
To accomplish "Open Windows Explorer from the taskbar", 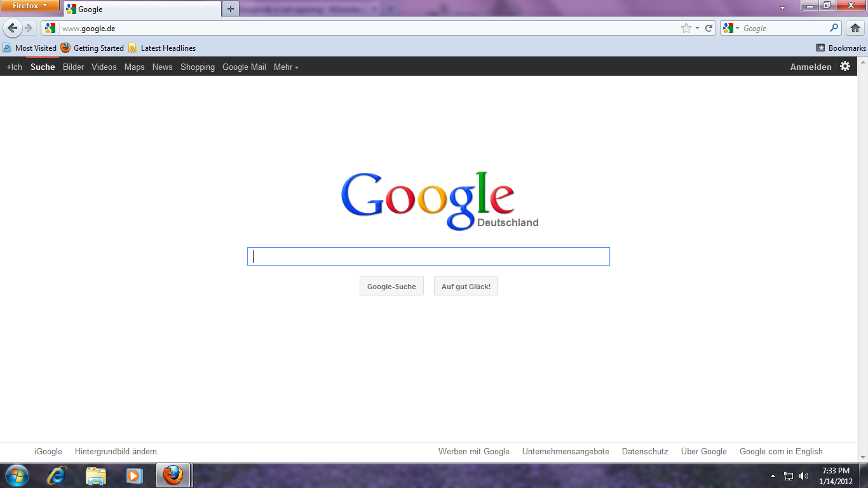I will click(96, 475).
